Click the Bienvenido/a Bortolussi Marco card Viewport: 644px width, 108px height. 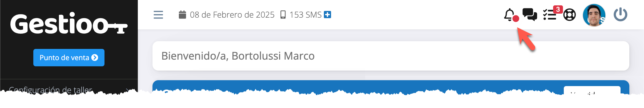(x=391, y=56)
